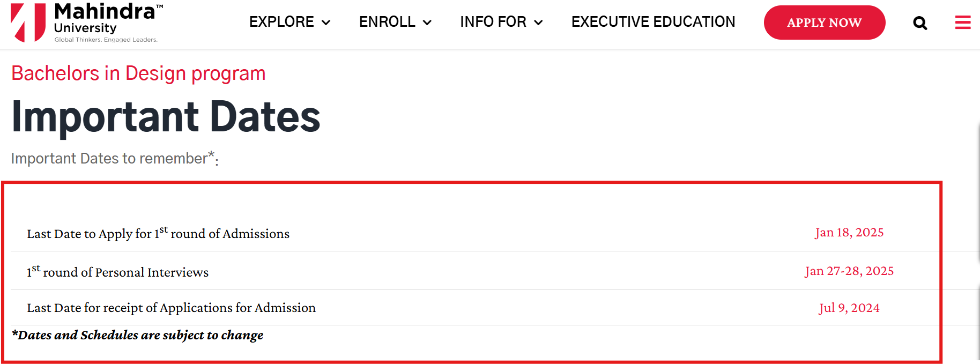Click the ENROLL chevron arrow

click(427, 23)
